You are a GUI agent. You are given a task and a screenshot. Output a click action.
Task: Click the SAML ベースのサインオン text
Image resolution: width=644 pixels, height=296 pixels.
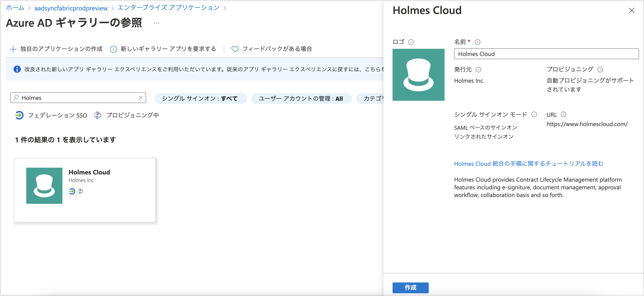coord(485,128)
